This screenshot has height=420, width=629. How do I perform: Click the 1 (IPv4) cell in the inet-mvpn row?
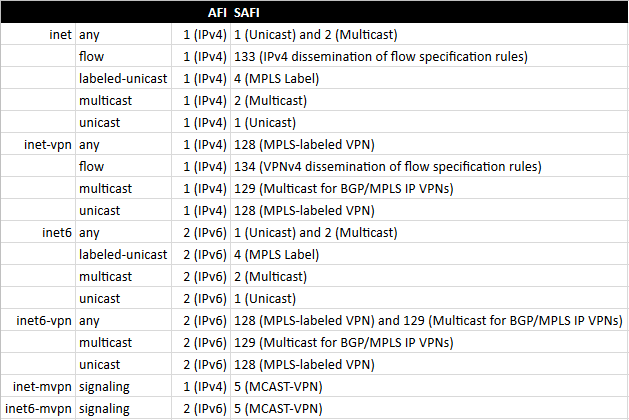pos(204,386)
